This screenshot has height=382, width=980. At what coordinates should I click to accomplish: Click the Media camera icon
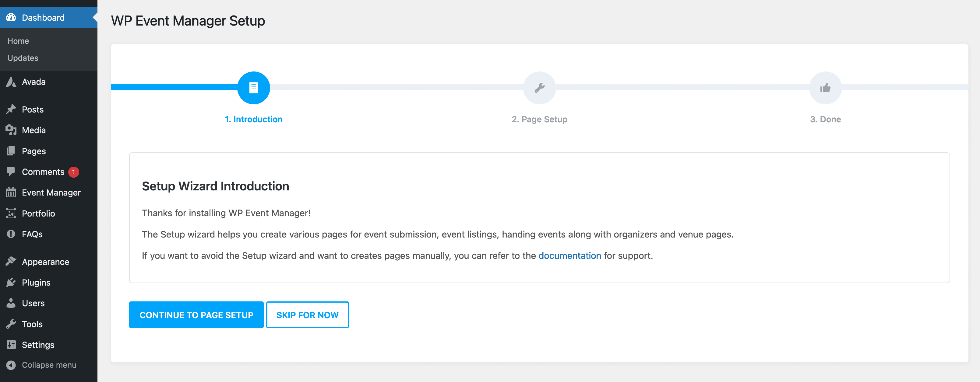click(11, 130)
